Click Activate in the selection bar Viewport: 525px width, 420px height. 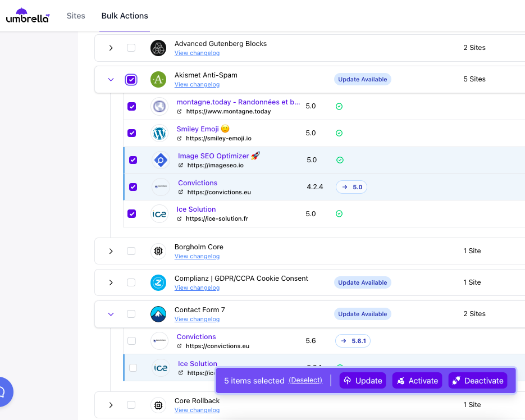click(417, 381)
